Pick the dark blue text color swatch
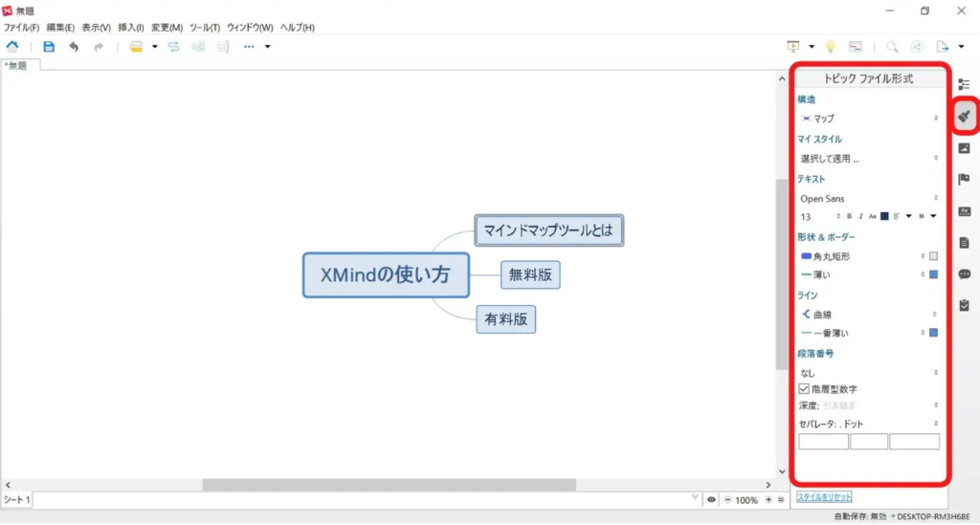This screenshot has height=525, width=980. click(x=884, y=217)
